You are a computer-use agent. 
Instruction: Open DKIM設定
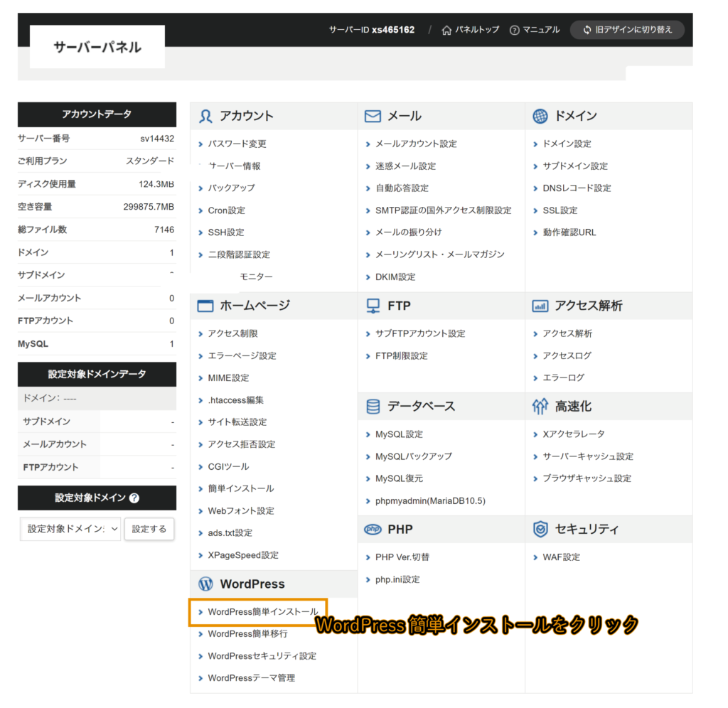(x=395, y=277)
